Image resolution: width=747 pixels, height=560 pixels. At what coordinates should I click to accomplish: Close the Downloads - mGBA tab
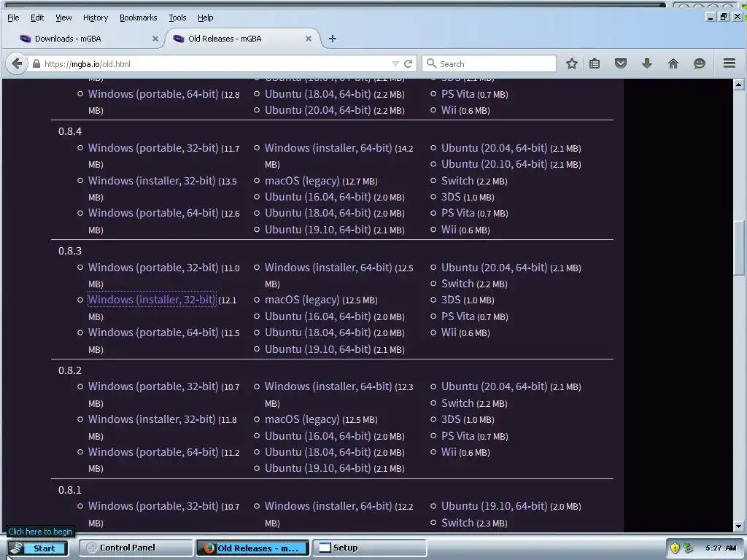click(155, 39)
